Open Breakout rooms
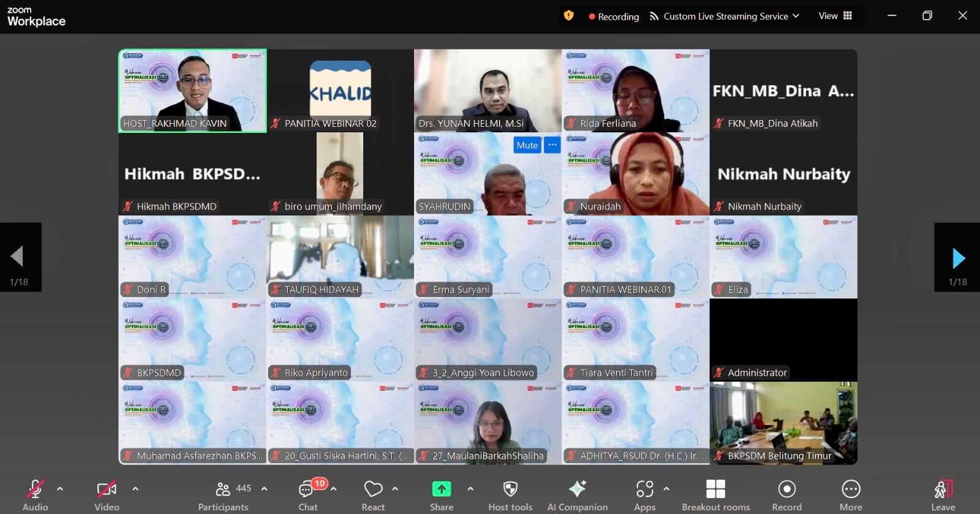The width and height of the screenshot is (980, 514). (715, 495)
